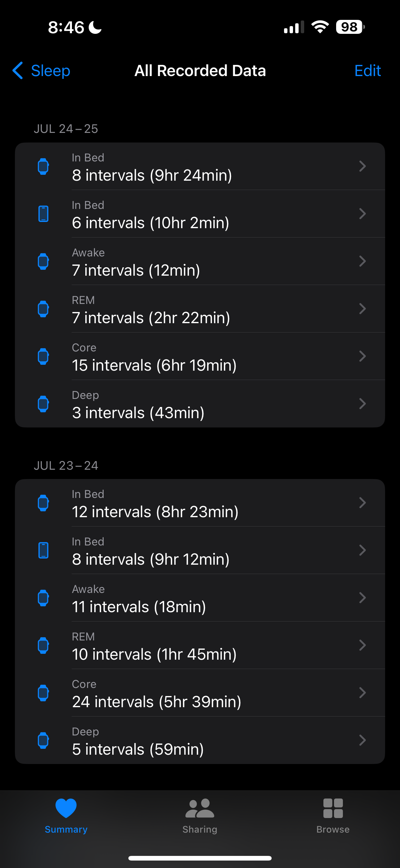The image size is (400, 868).
Task: Tap the Wi-Fi status icon
Action: tap(320, 27)
